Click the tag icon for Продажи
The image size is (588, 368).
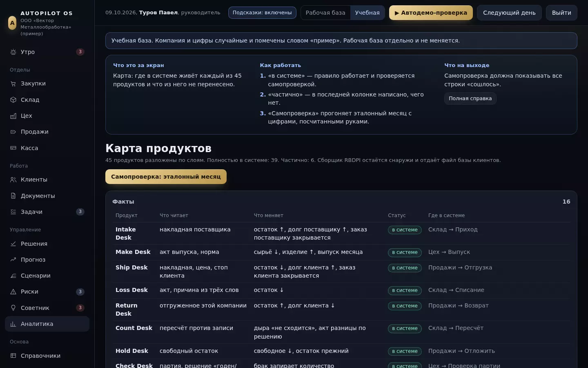[x=13, y=132]
